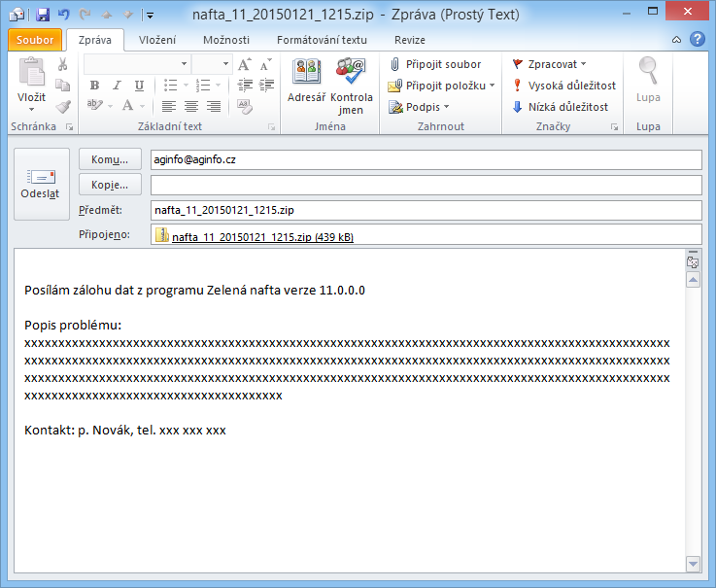This screenshot has height=588, width=716.
Task: Toggle Underline formatting
Action: pyautogui.click(x=139, y=86)
